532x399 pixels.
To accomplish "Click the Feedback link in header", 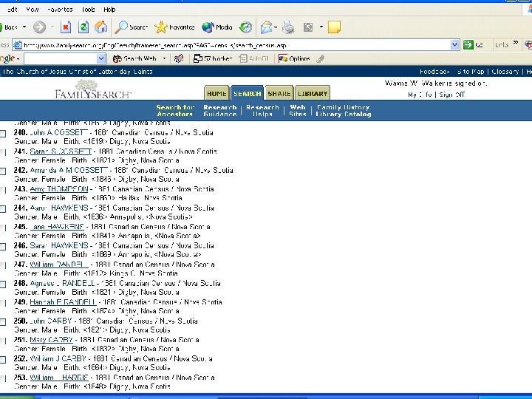I will click(434, 72).
